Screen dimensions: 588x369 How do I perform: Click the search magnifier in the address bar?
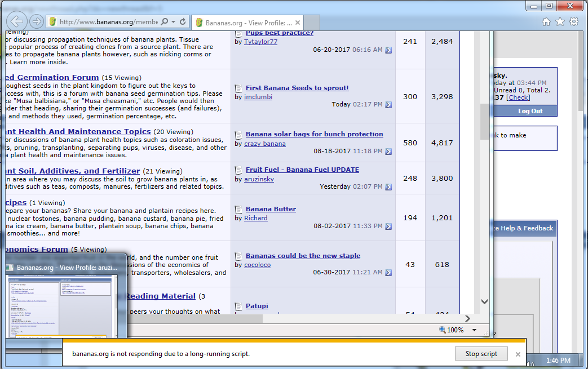(165, 22)
